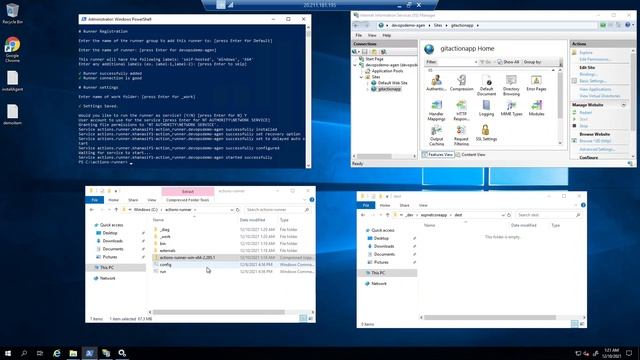Viewport: 640px width, 360px height.
Task: Open the Directory Browsing feature
Action: pyautogui.click(x=511, y=85)
